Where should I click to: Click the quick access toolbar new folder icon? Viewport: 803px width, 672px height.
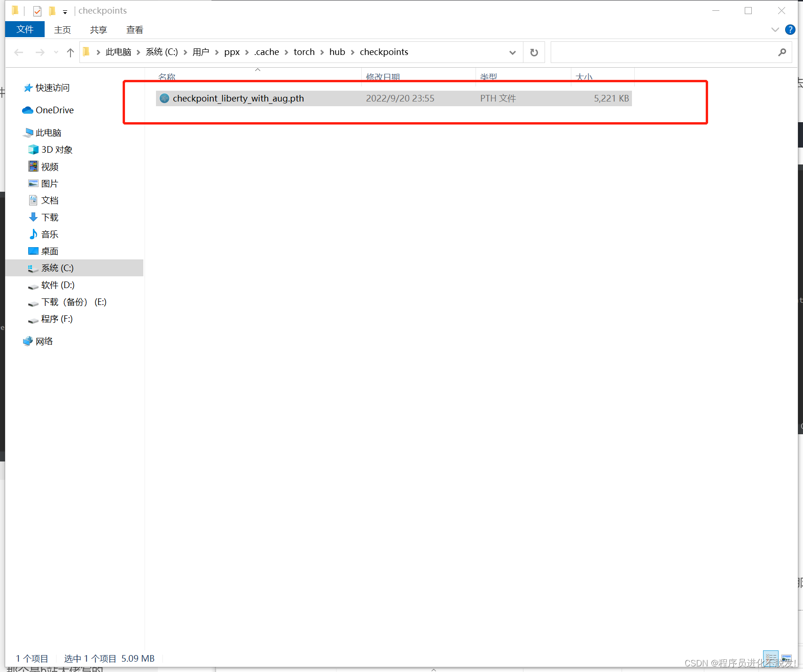point(52,11)
